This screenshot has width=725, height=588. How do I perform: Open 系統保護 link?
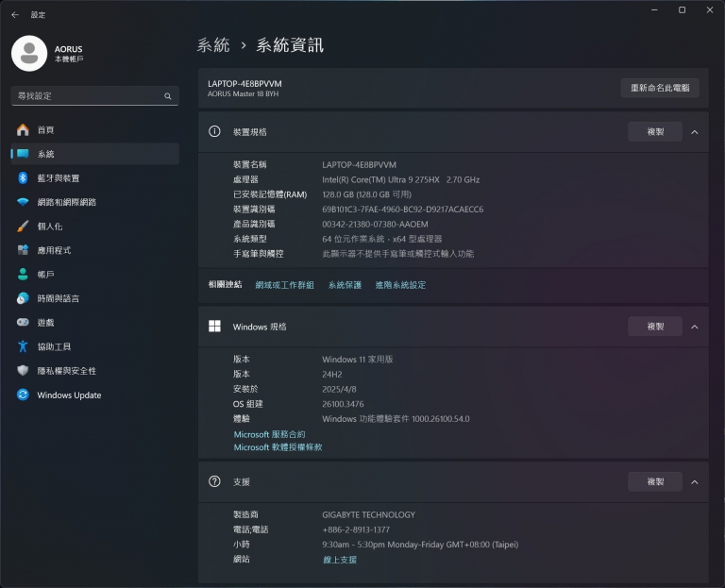pyautogui.click(x=345, y=285)
